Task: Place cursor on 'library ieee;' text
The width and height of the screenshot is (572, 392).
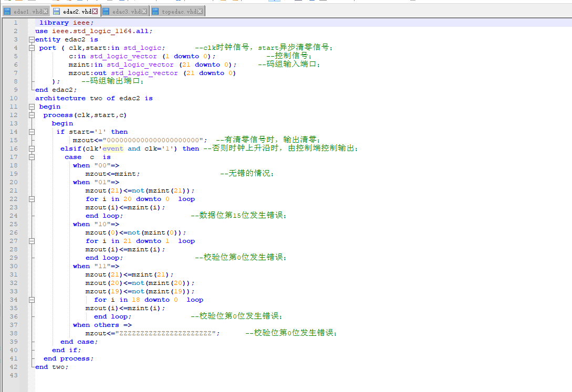Action: point(66,23)
